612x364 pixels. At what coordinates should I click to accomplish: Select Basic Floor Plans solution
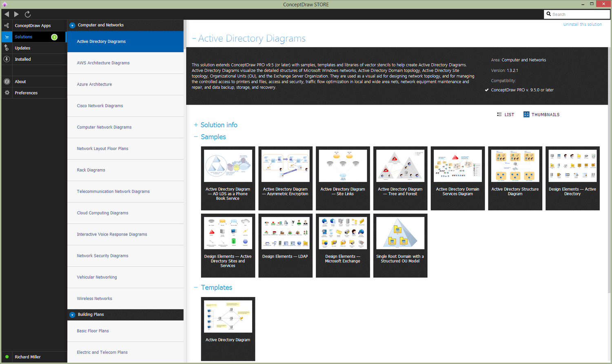[x=125, y=331]
